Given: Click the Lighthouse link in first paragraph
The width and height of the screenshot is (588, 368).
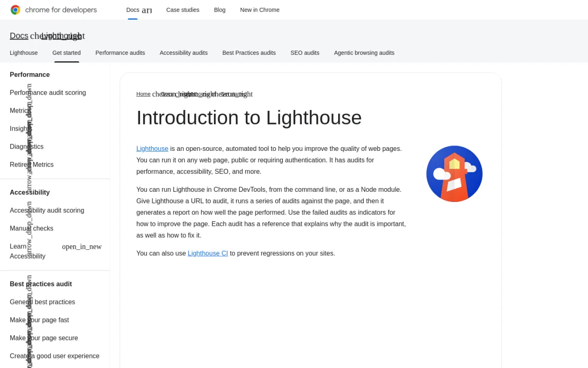Looking at the screenshot, I should coord(153,149).
